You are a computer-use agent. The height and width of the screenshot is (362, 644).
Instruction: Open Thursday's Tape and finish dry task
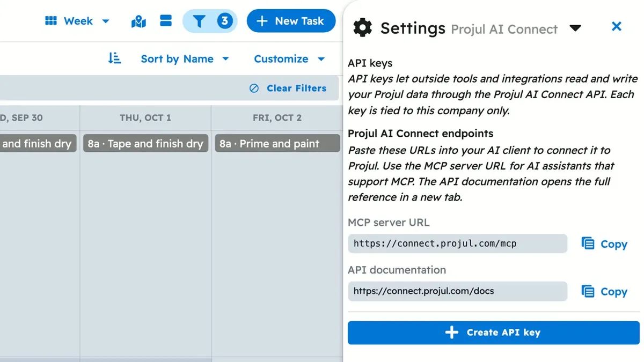tap(145, 144)
